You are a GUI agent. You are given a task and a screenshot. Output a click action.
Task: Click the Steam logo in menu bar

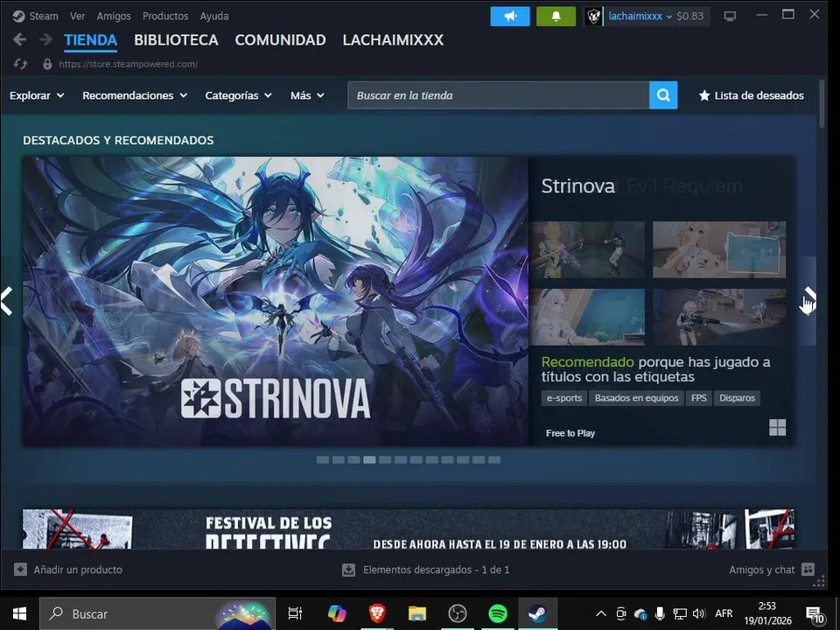tap(18, 16)
